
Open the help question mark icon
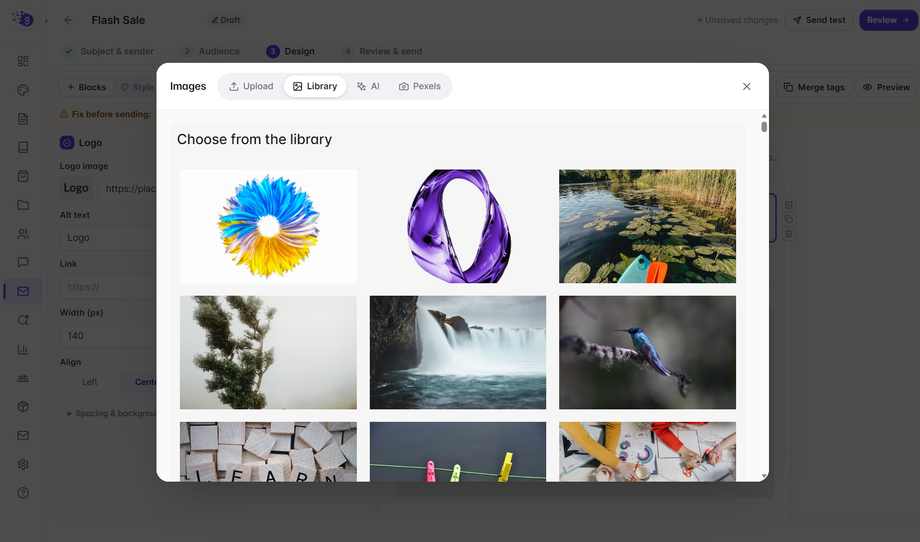point(23,493)
